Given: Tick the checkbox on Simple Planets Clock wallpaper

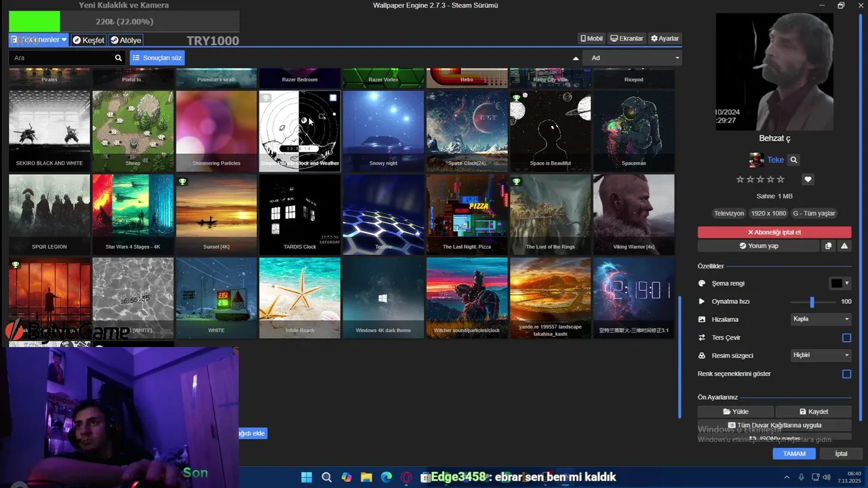Looking at the screenshot, I should tap(333, 98).
